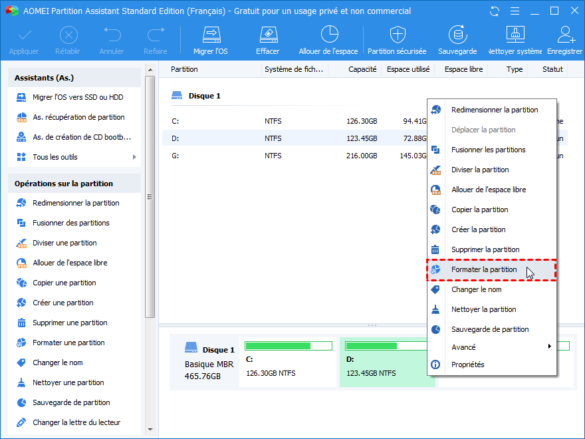Click sidebar Redimensionner la partition
This screenshot has height=439, width=585.
pyautogui.click(x=75, y=203)
